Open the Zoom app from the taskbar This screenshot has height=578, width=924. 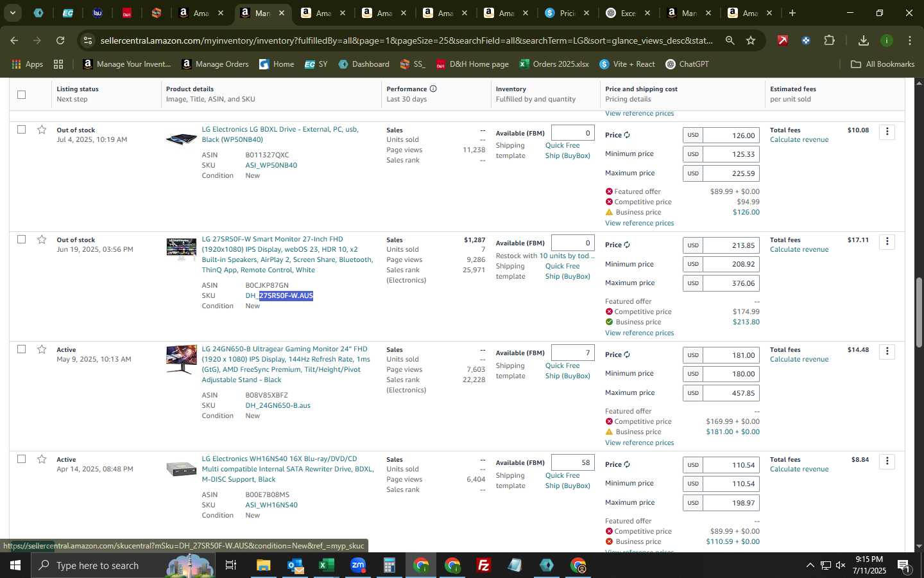click(358, 565)
